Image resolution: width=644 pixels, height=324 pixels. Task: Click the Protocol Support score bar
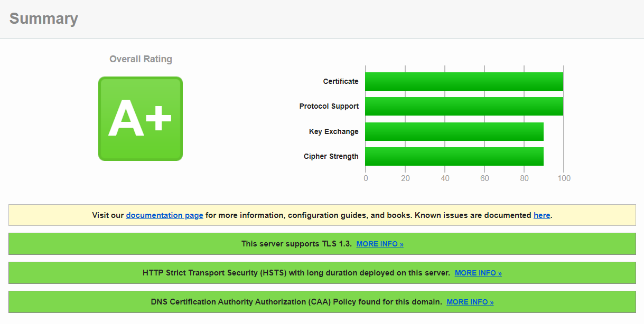point(464,106)
